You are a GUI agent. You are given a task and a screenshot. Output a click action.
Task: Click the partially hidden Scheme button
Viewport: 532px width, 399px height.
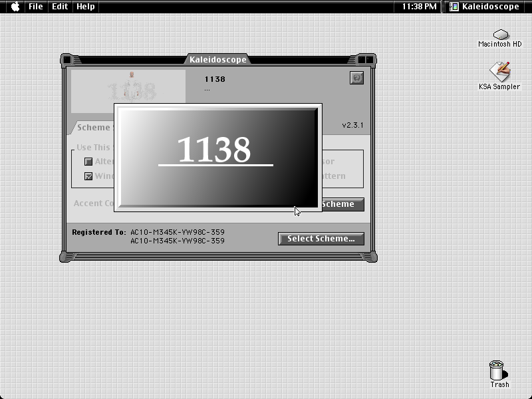[x=342, y=204]
